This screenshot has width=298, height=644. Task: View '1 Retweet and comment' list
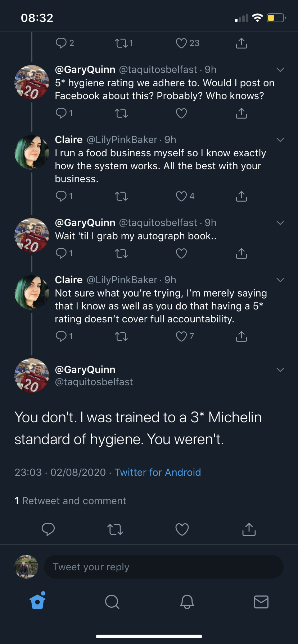pyautogui.click(x=70, y=501)
